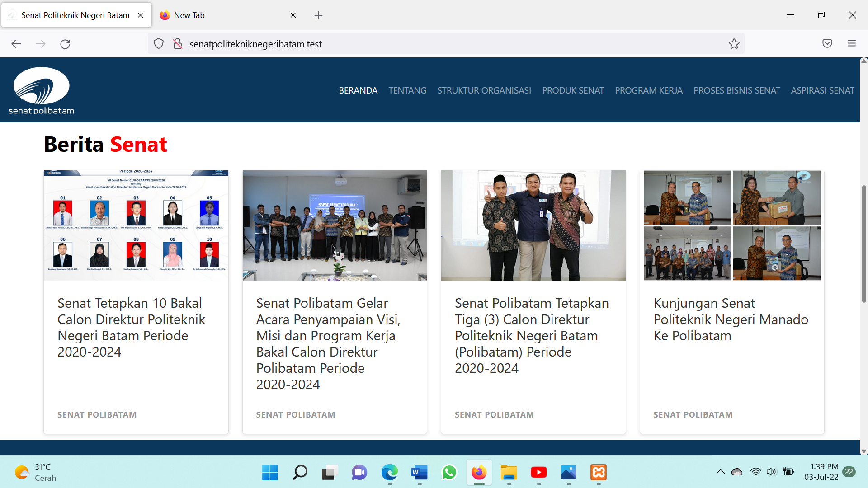Open XAMPP from the taskbar
The height and width of the screenshot is (488, 868).
[598, 473]
